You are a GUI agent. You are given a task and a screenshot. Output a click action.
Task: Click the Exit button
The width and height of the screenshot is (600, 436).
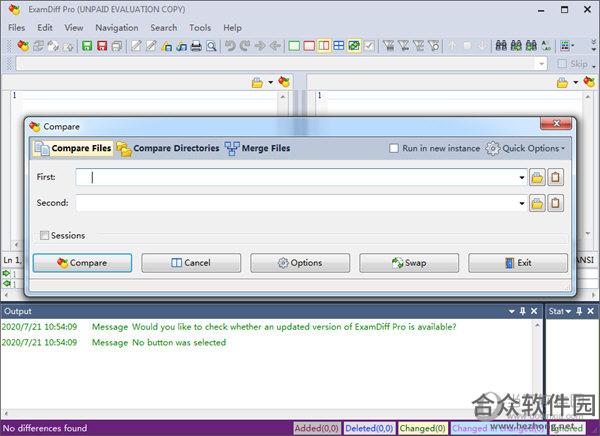(518, 263)
